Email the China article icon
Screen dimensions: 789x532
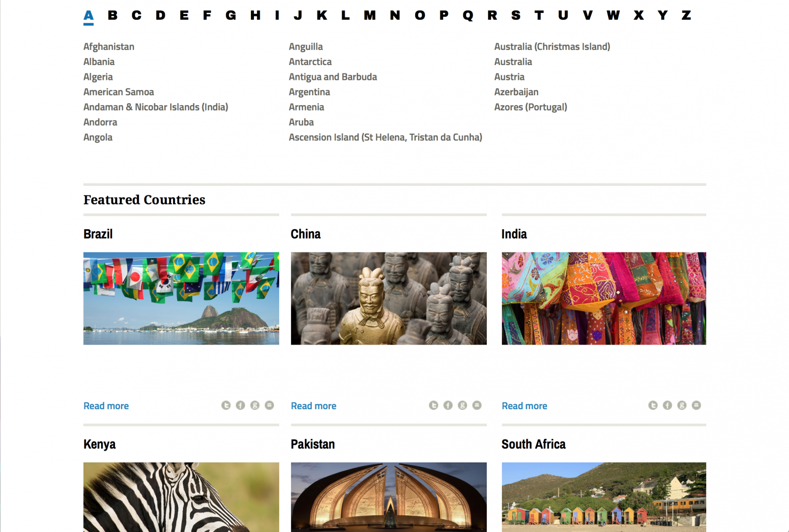pyautogui.click(x=477, y=405)
